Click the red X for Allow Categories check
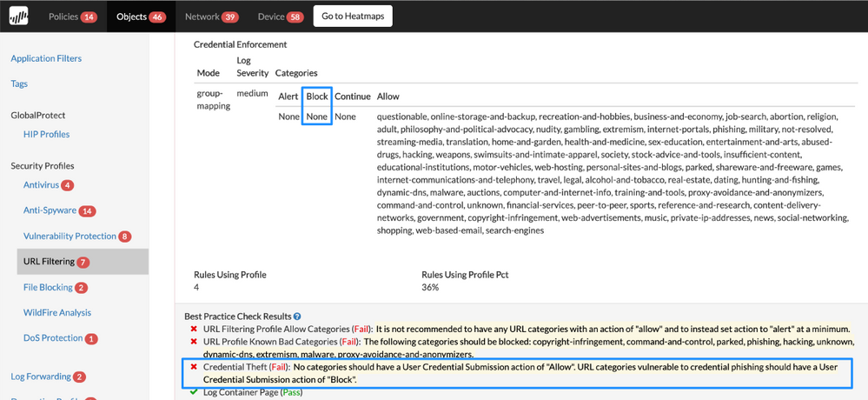Image resolution: width=868 pixels, height=400 pixels. [x=194, y=330]
